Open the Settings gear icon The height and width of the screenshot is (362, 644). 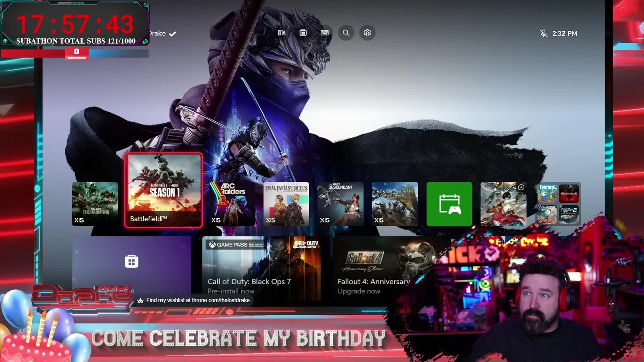pos(367,33)
